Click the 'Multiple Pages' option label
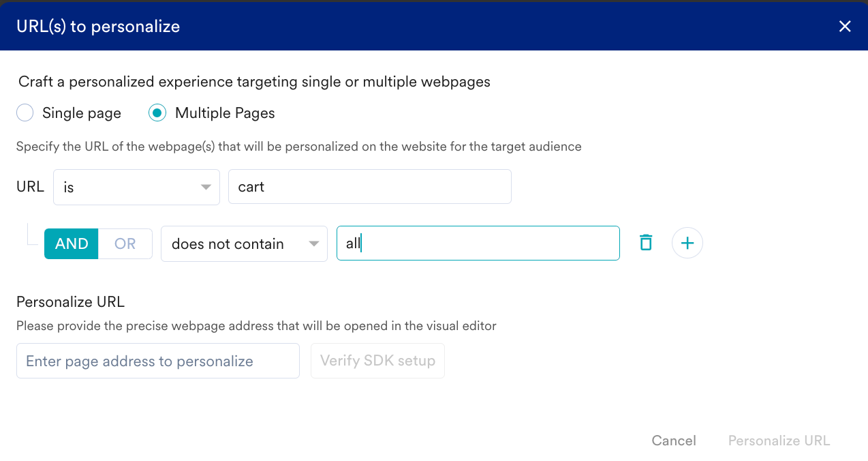 (225, 113)
